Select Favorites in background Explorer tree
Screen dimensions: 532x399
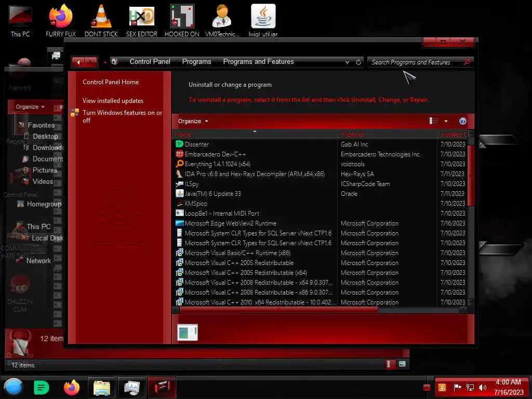(41, 125)
